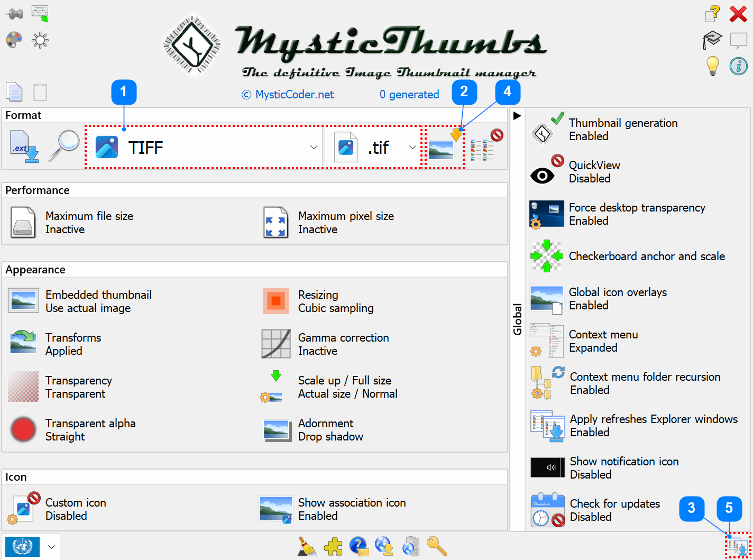This screenshot has height=560, width=753.
Task: Open the Custom icon setting
Action: pos(57,509)
